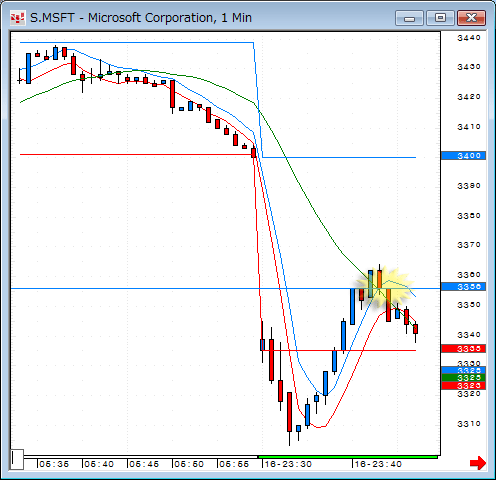
Task: Click the blue 3400 price label
Action: (x=463, y=155)
